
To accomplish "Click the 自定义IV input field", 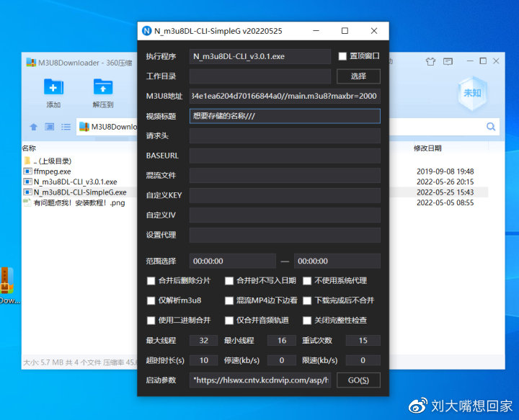I will pos(285,215).
